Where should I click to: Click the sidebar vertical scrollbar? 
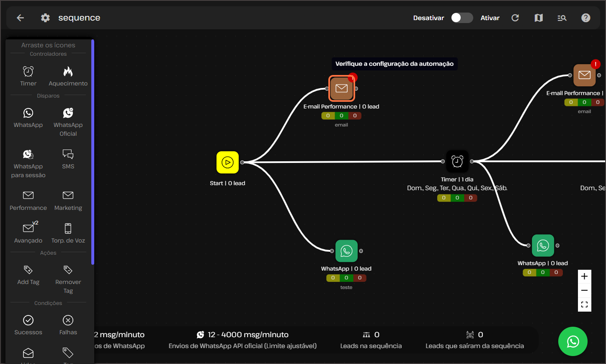pos(93,152)
